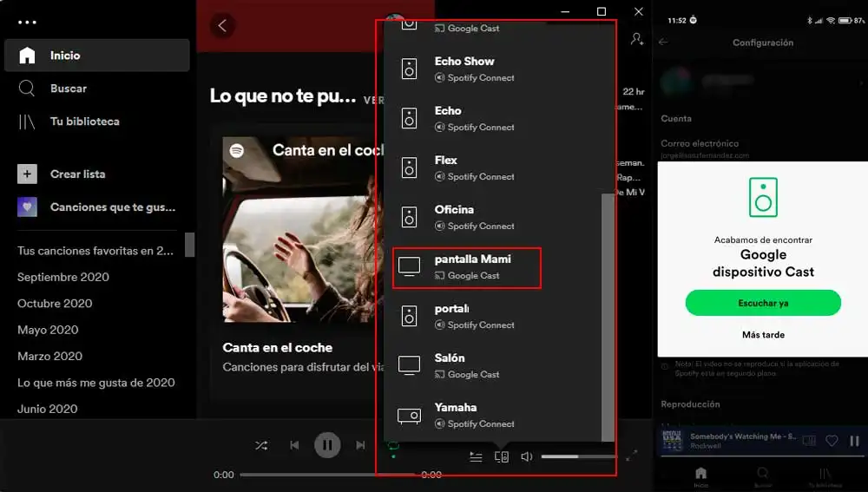Click the Crear lista plus icon
The image size is (868, 492).
[x=27, y=174]
